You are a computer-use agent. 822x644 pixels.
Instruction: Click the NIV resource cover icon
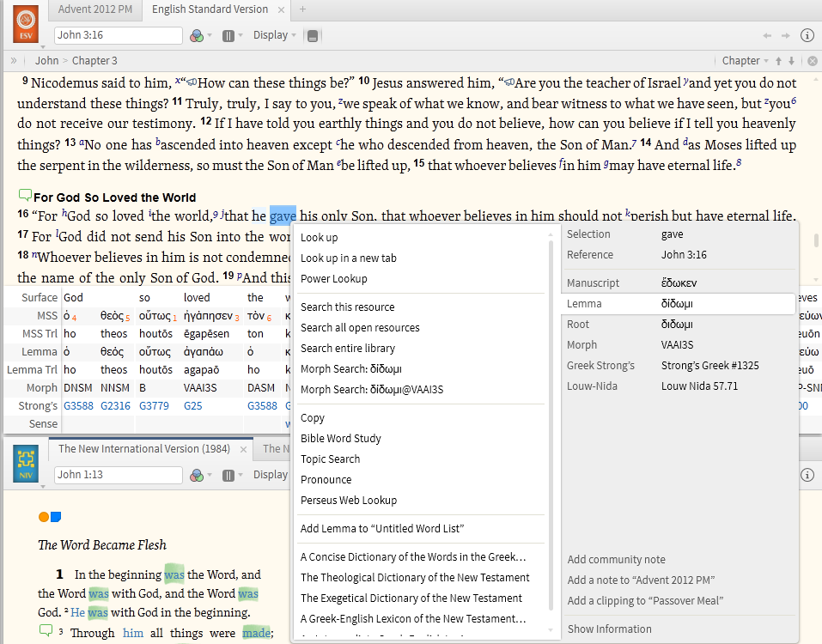26,464
